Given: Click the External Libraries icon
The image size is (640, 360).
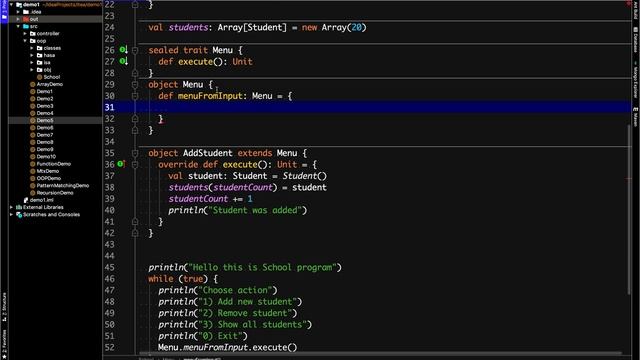Looking at the screenshot, I should coord(19,207).
